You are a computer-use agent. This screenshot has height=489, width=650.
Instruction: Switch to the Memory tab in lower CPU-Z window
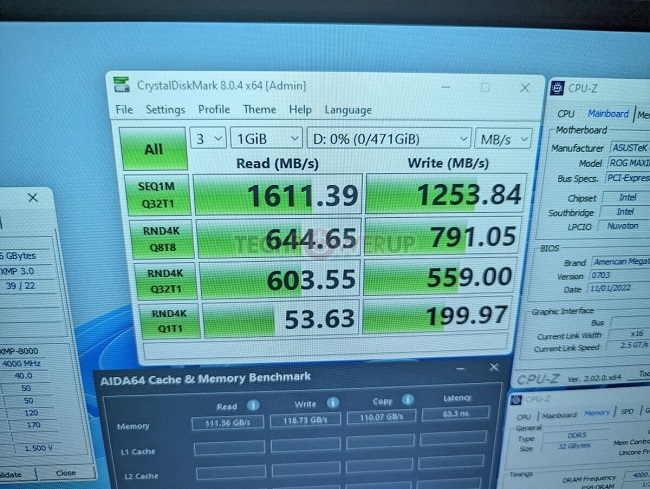tap(597, 413)
